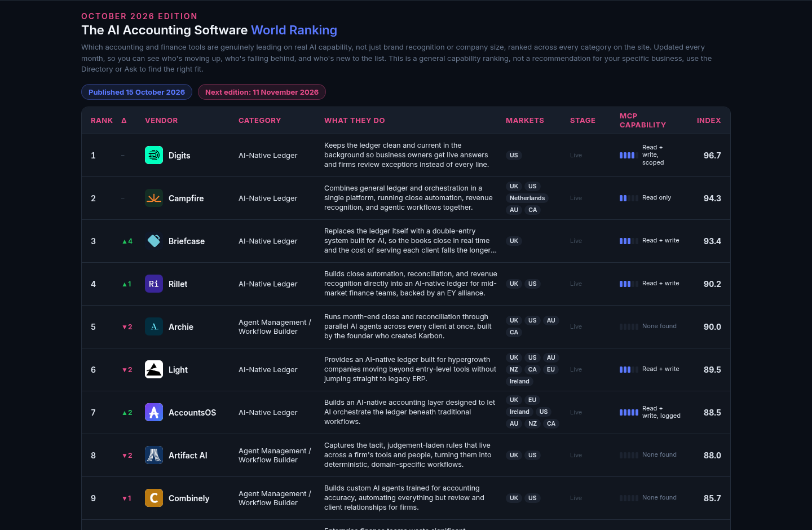Click Combinely's red down-1 rank change arrow
The image size is (812, 530).
(127, 498)
